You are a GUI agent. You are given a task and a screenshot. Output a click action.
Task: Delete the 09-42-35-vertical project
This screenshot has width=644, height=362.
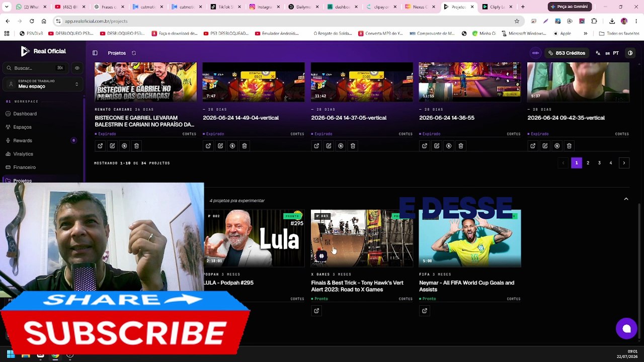pyautogui.click(x=569, y=146)
